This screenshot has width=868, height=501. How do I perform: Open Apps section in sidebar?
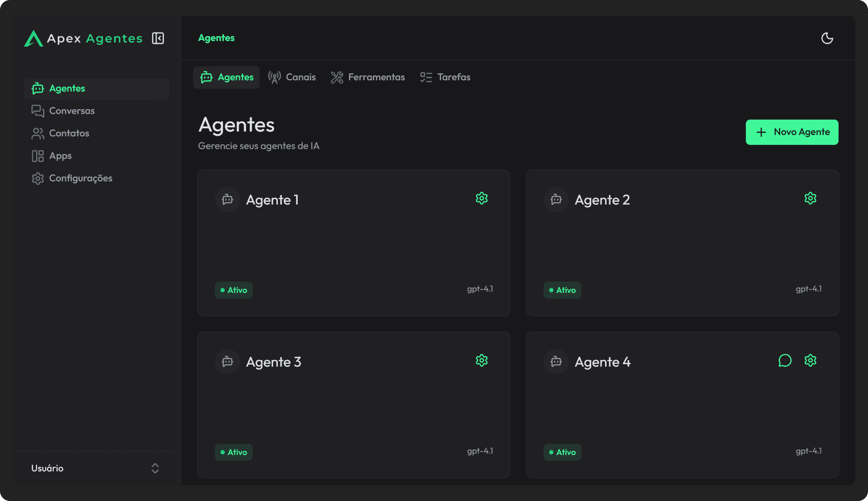pyautogui.click(x=60, y=155)
